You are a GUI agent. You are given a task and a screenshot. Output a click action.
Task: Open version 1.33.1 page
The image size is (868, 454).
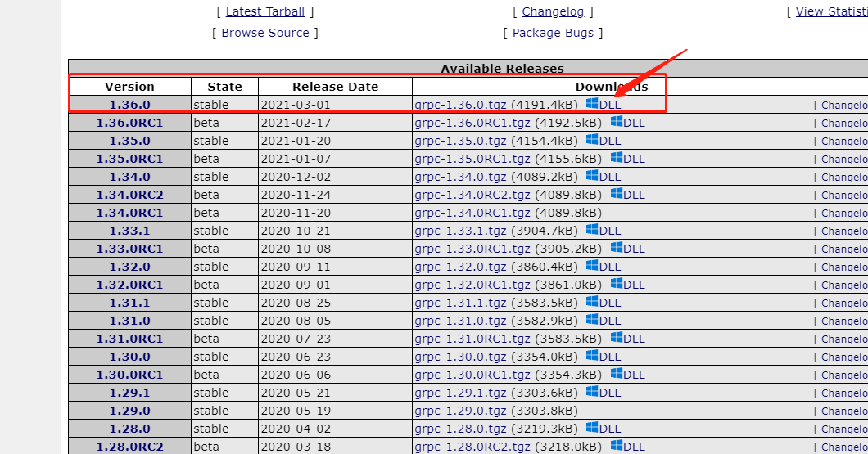click(x=129, y=231)
